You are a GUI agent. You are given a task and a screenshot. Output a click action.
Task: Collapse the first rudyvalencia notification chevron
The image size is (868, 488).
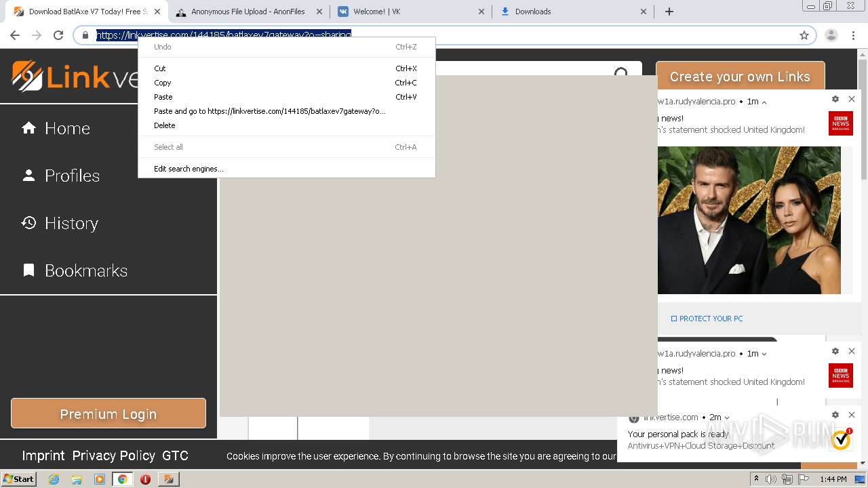(x=764, y=102)
